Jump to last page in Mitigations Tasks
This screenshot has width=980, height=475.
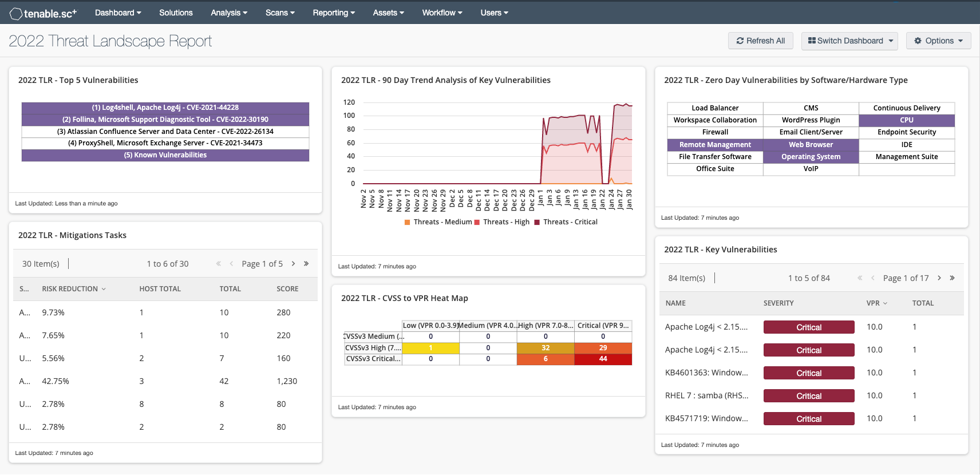click(x=306, y=264)
